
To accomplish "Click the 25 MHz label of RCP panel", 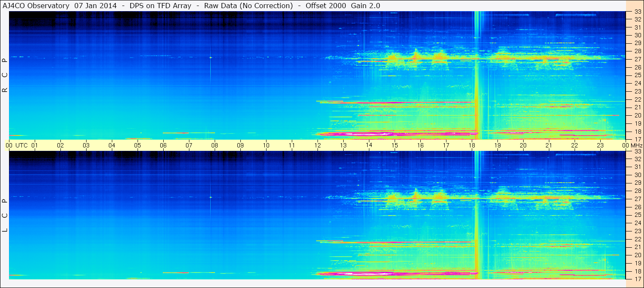I will pyautogui.click(x=637, y=75).
